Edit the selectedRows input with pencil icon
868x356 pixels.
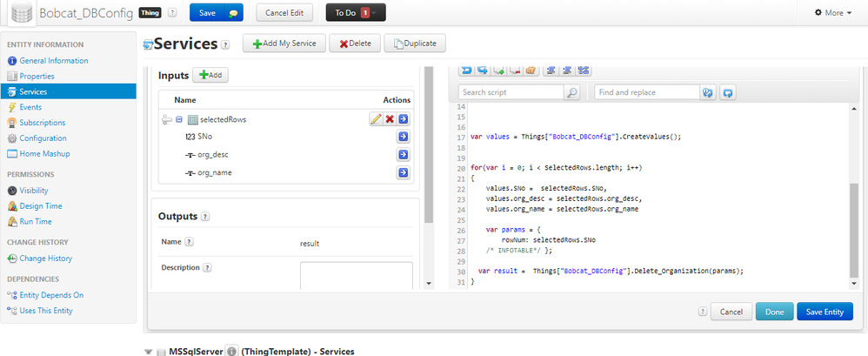click(x=376, y=119)
